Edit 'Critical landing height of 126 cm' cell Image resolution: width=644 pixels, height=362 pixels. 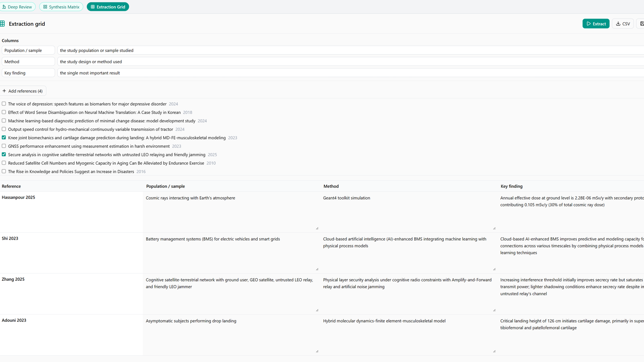(571, 335)
